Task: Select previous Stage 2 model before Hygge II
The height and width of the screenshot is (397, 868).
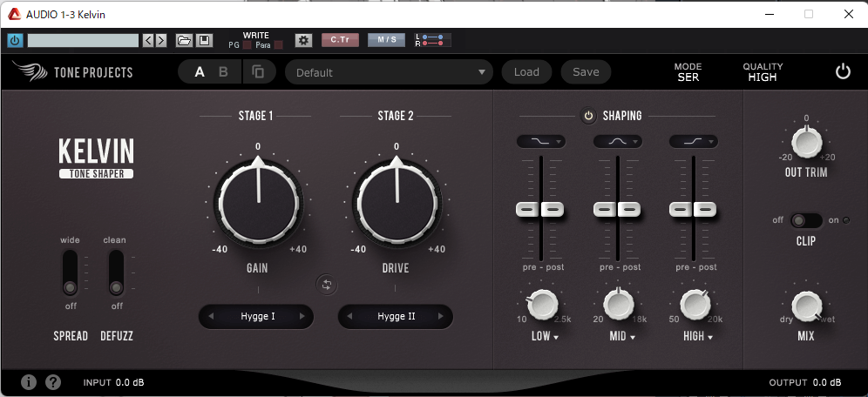Action: tap(349, 316)
